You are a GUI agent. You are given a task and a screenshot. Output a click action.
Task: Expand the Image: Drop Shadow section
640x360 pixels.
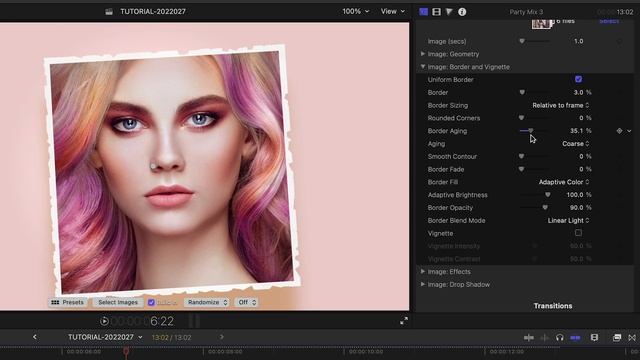tap(423, 284)
